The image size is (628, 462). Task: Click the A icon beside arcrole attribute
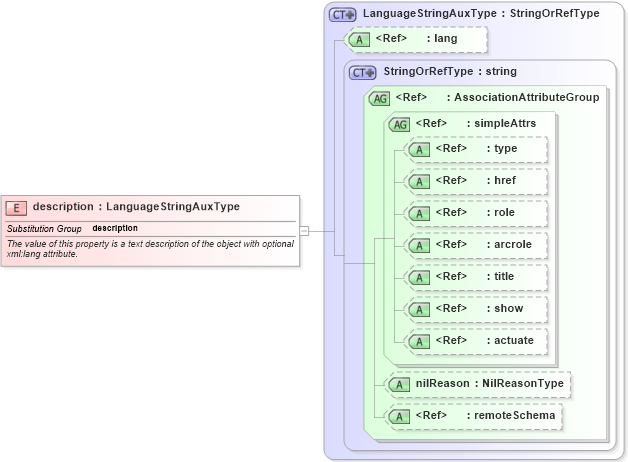pyautogui.click(x=419, y=246)
